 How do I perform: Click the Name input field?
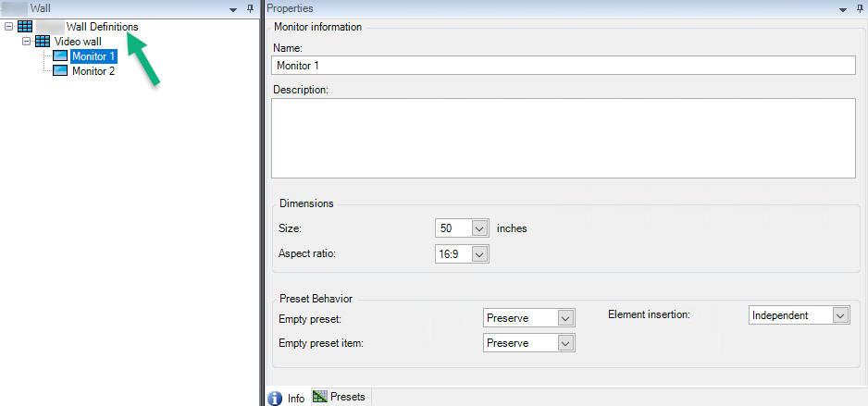[x=564, y=66]
